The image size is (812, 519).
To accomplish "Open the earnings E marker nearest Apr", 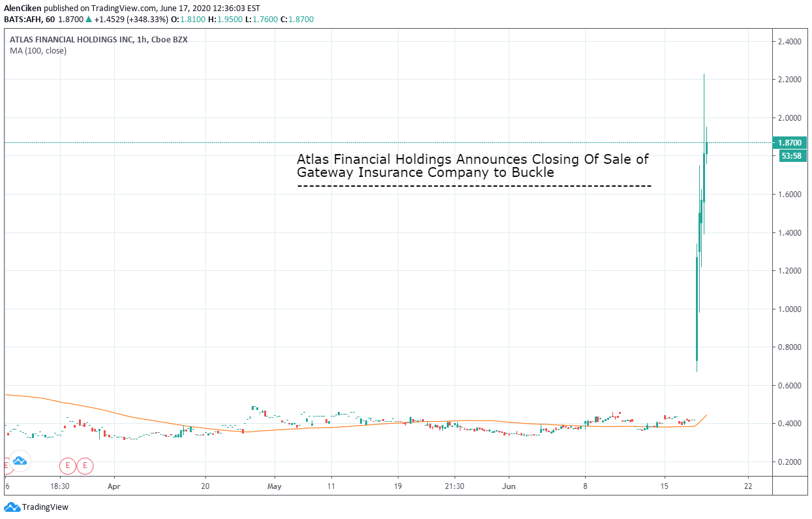I will tap(85, 466).
